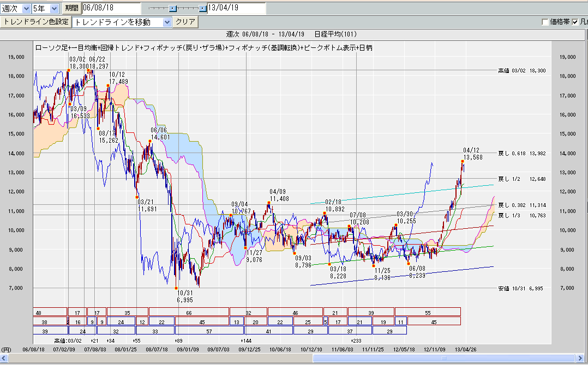Click the 高値:03/02 base date marker
This screenshot has width=588, height=365.
click(68, 340)
